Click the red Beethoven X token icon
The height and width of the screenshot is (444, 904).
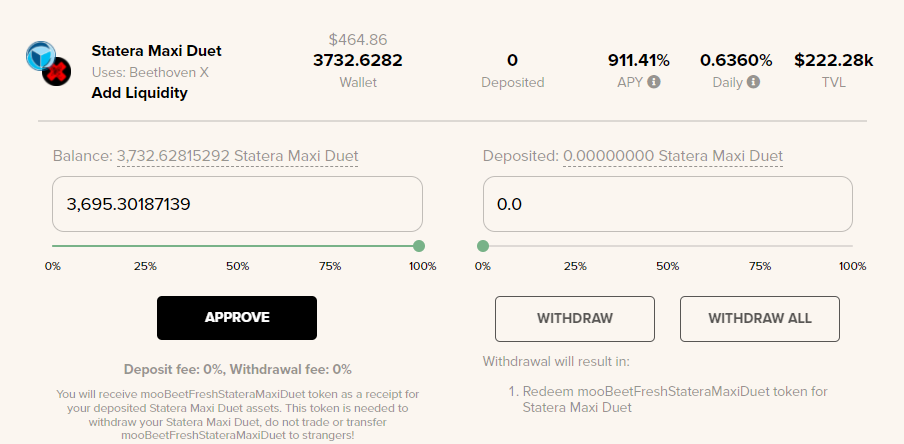point(60,73)
